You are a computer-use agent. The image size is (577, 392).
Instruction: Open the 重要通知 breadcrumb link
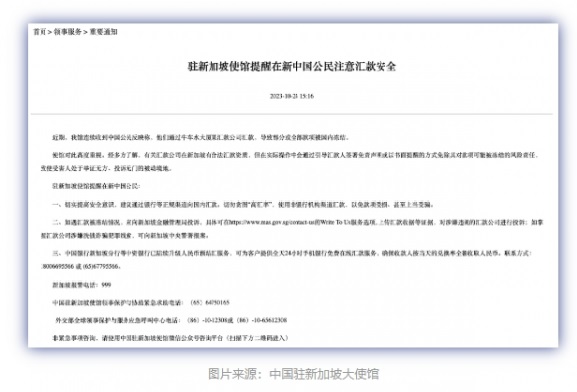coord(103,32)
